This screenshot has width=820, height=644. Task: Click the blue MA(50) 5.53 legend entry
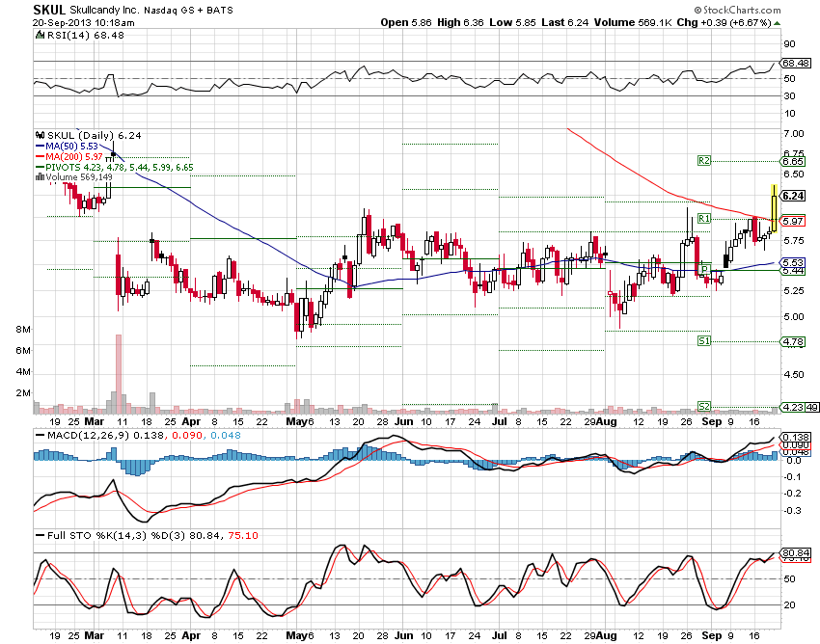click(67, 147)
